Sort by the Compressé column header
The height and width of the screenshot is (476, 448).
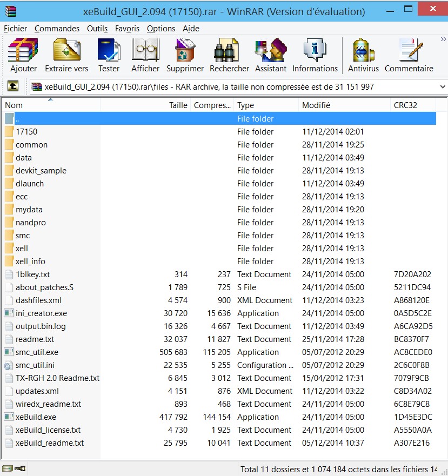pos(212,105)
